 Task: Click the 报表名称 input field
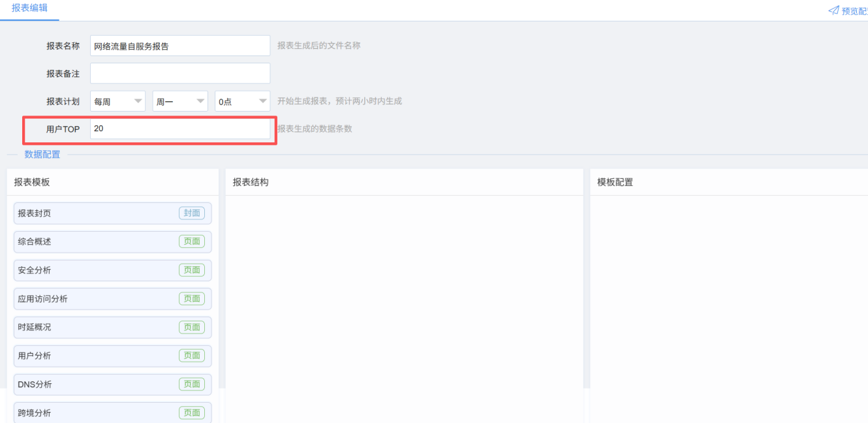tap(180, 46)
